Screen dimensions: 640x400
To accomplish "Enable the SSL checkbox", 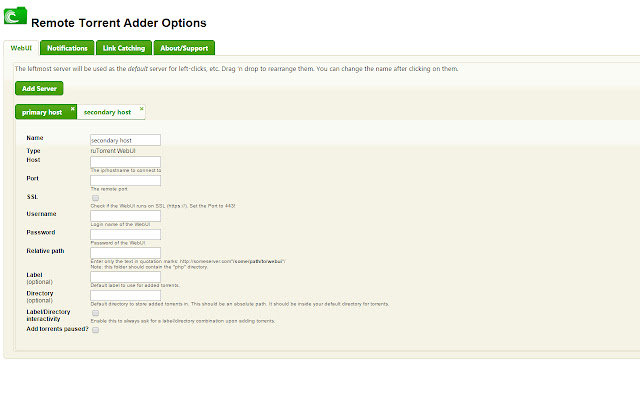I will click(x=95, y=198).
